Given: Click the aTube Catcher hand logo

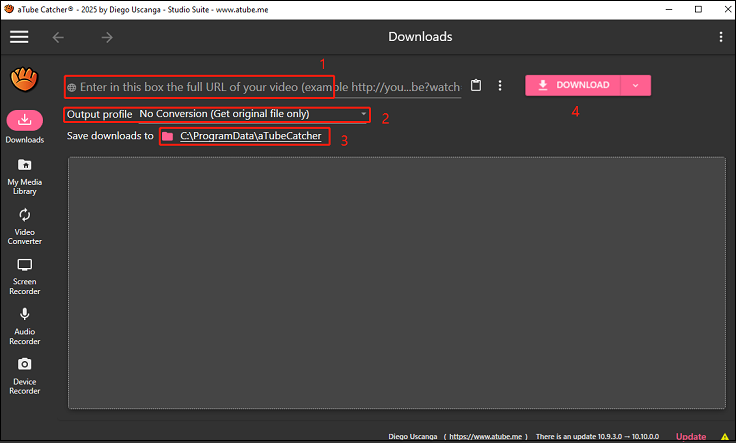Looking at the screenshot, I should [24, 79].
